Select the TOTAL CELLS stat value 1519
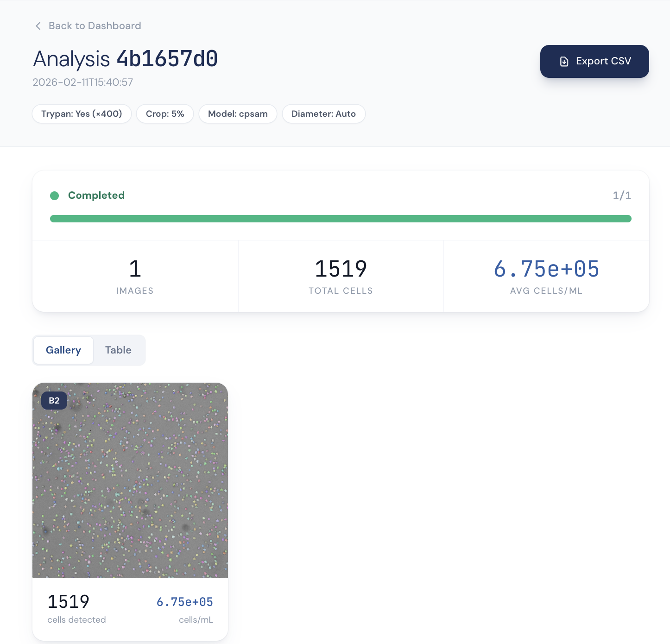This screenshot has width=670, height=644. click(341, 269)
